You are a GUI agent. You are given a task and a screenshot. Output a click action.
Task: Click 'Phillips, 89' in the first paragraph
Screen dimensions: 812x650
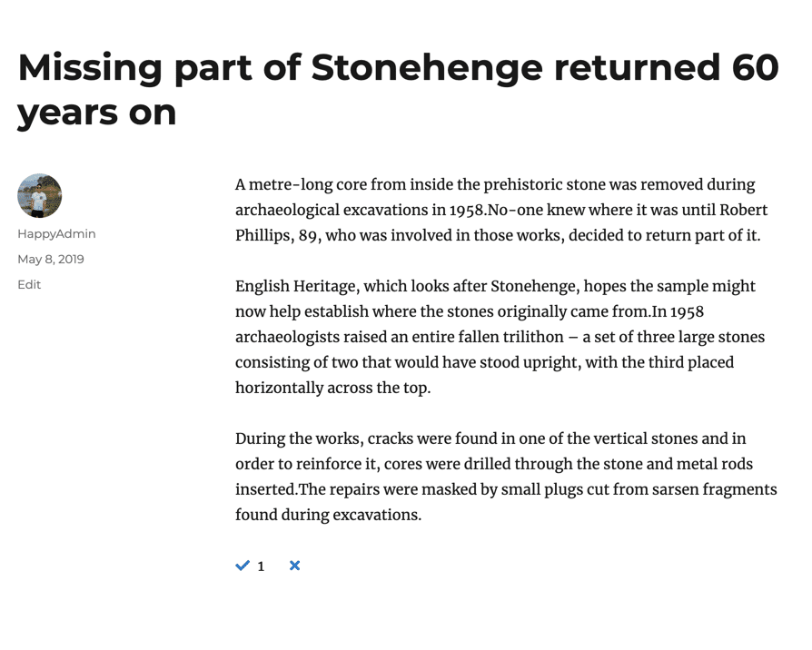(x=276, y=235)
